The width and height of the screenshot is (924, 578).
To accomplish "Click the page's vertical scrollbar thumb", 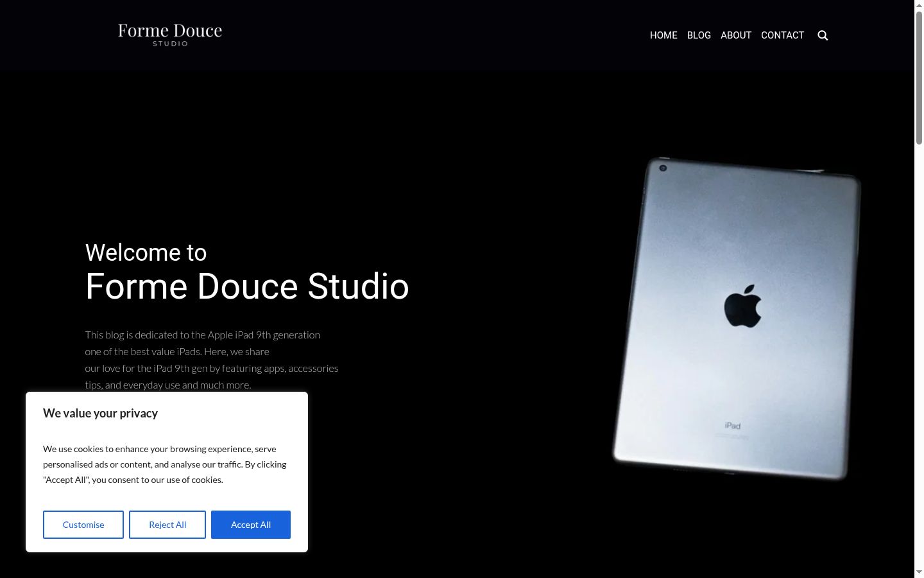I will click(x=919, y=77).
